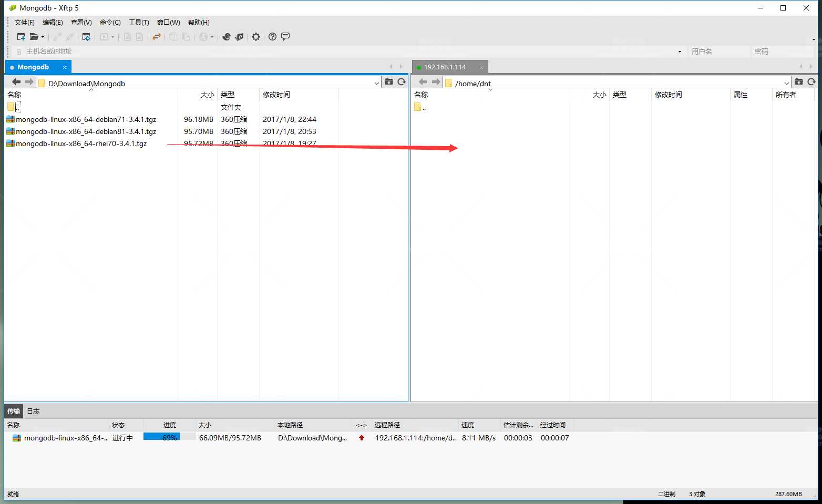This screenshot has width=822, height=504.
Task: Expand the globe icon dropdown arrow
Action: (x=212, y=37)
